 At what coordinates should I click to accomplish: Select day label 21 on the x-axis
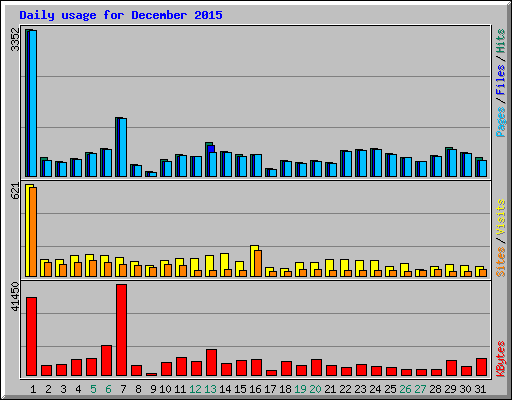[x=330, y=389]
